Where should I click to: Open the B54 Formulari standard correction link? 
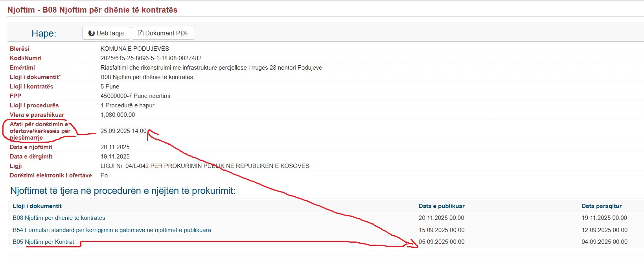click(x=112, y=230)
